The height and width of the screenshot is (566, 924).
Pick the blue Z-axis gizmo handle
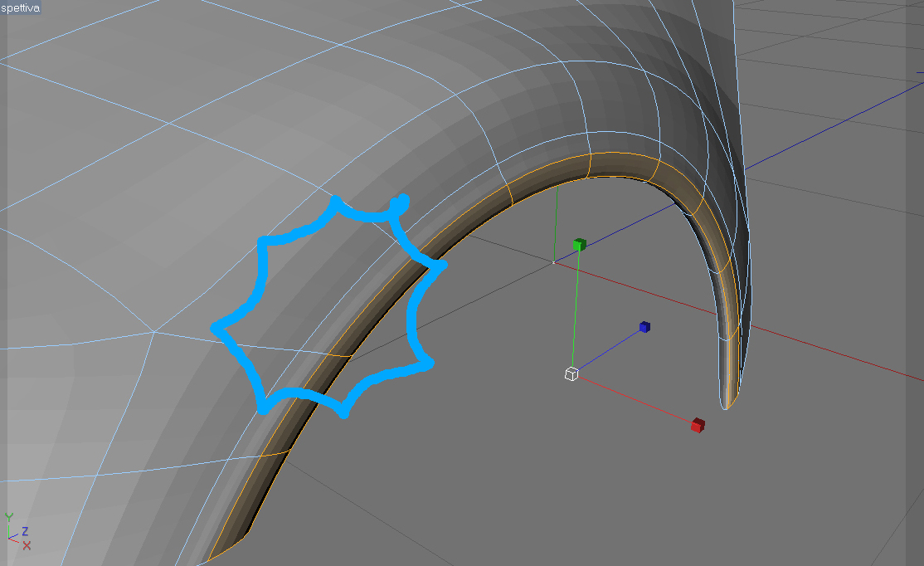pos(644,327)
